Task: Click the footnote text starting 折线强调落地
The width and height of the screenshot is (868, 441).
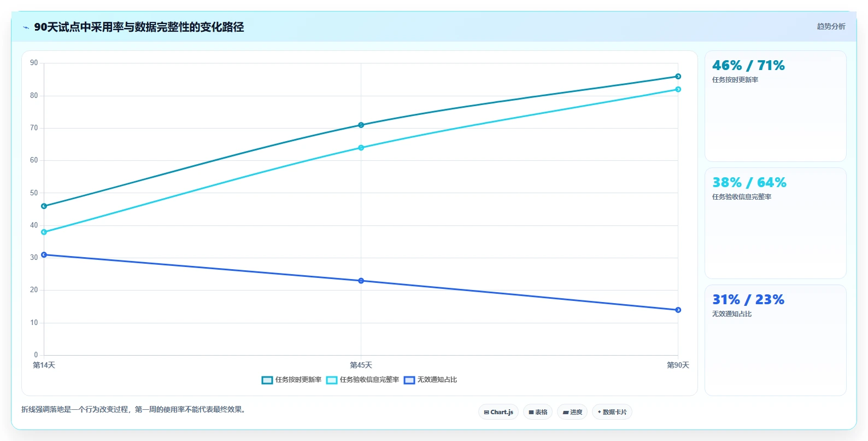Action: click(134, 409)
